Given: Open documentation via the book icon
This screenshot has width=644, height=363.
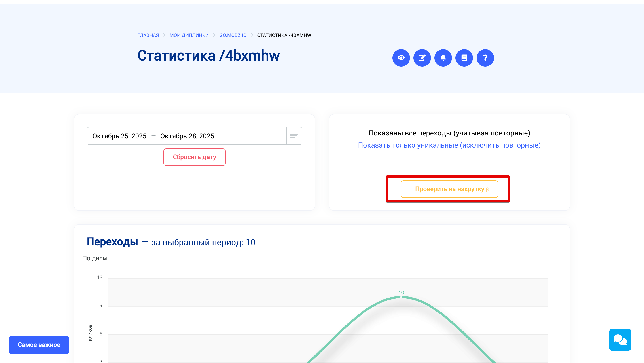Looking at the screenshot, I should coord(464,58).
